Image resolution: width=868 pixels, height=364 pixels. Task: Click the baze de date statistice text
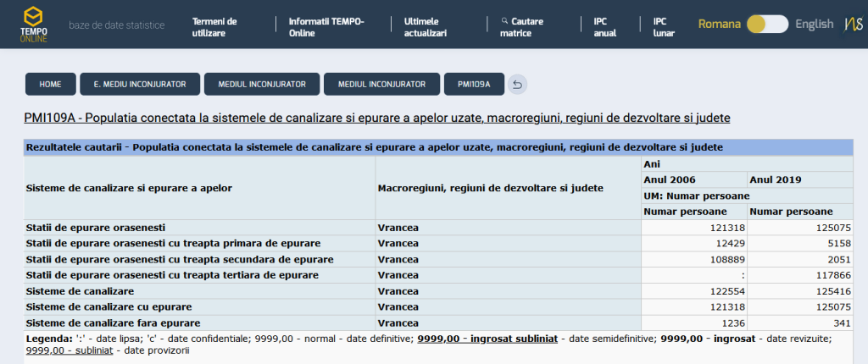coord(117,25)
